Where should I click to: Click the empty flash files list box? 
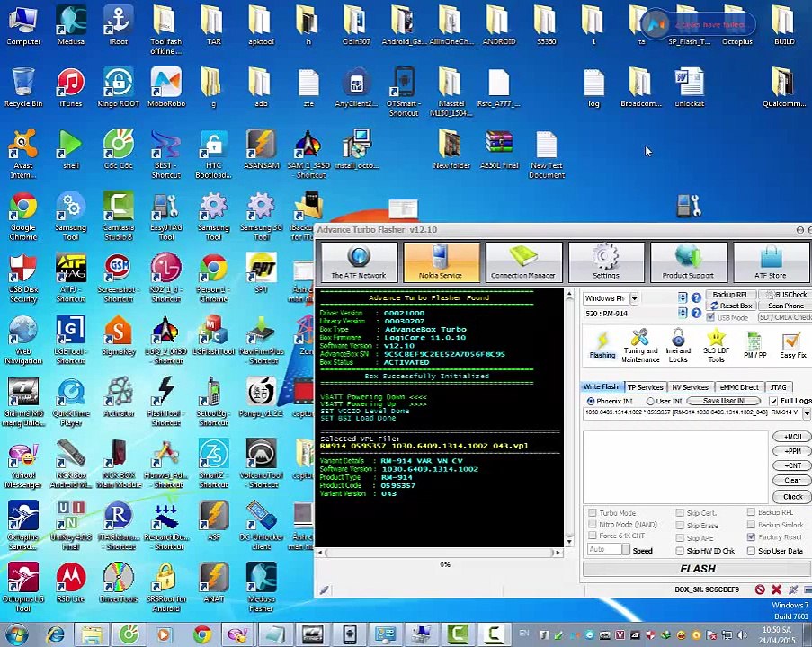pyautogui.click(x=675, y=466)
